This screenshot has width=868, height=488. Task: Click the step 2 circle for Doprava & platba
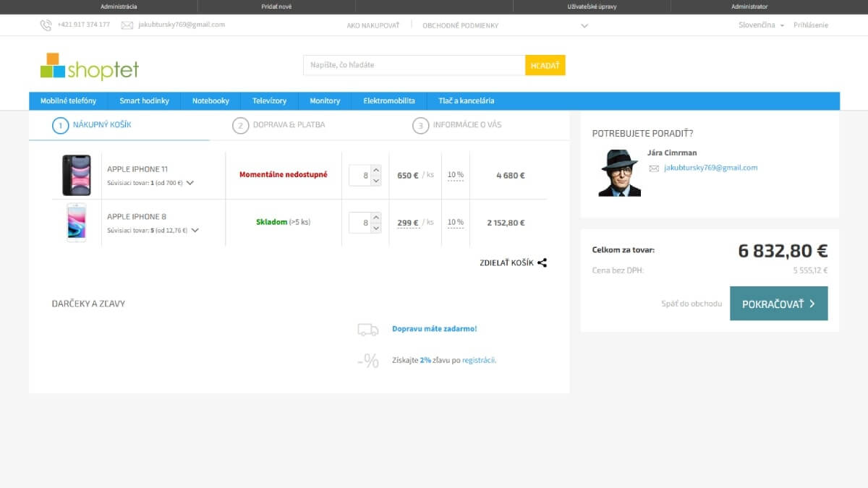click(x=240, y=125)
